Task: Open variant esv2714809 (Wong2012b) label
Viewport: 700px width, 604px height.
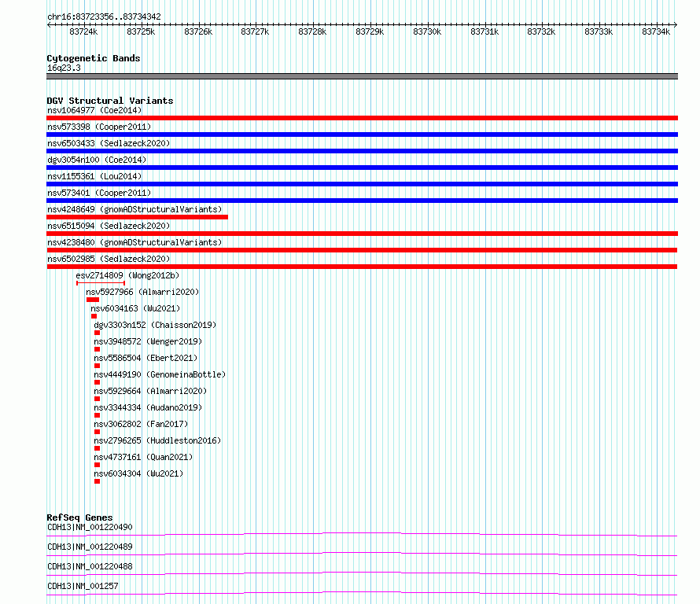Action: tap(127, 275)
